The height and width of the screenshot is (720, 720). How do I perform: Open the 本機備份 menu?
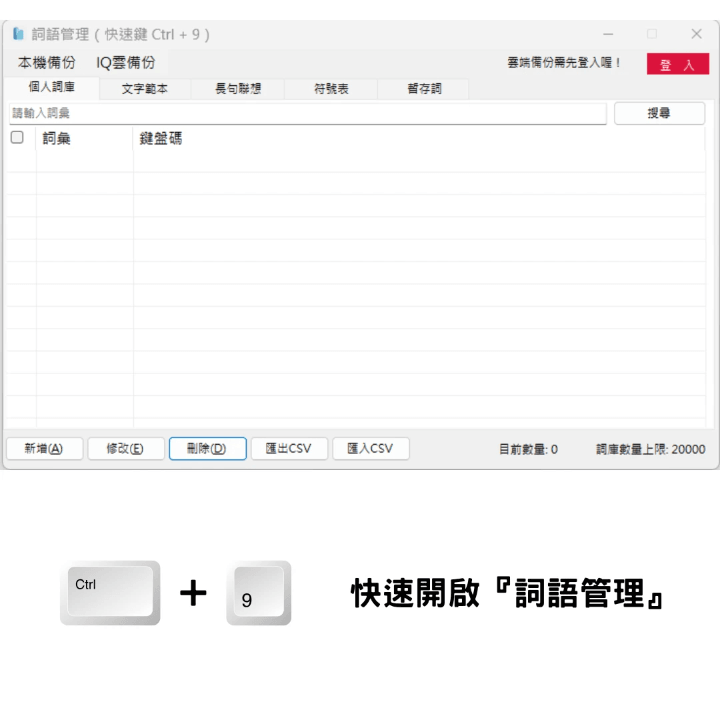(46, 62)
